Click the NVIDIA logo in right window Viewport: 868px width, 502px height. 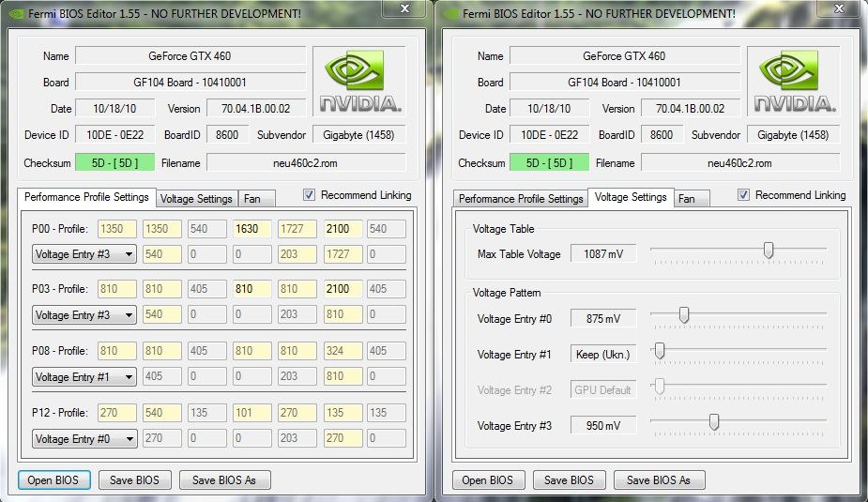795,81
